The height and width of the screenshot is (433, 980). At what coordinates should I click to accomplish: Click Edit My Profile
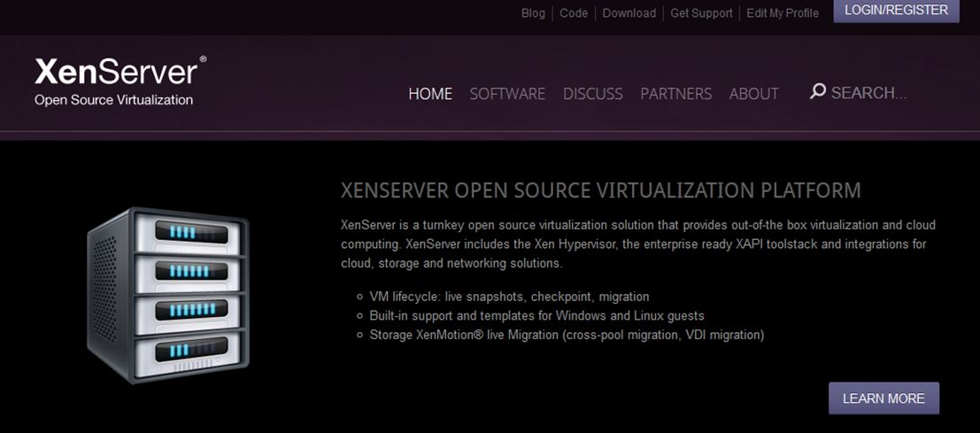coord(783,13)
